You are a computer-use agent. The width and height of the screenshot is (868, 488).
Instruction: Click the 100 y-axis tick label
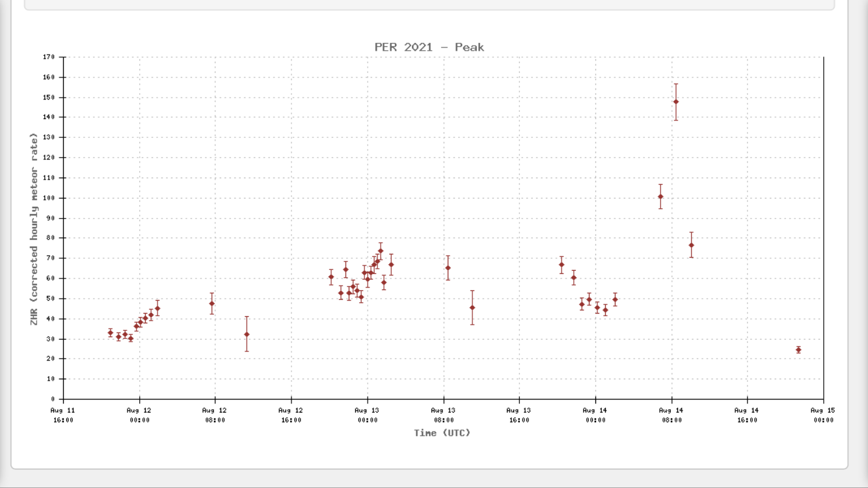[49, 198]
